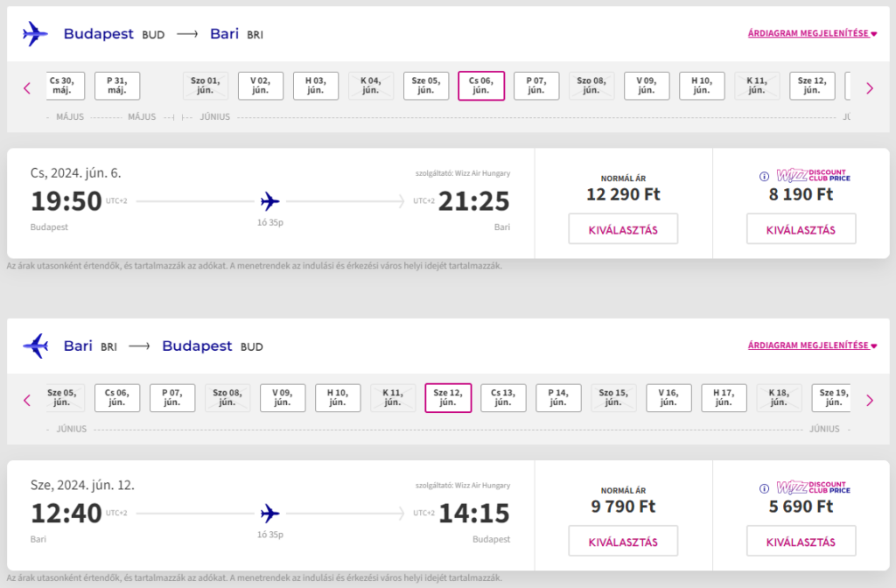Select Discount Club 8 190 Ft outbound fare
The image size is (896, 588).
pyautogui.click(x=801, y=230)
